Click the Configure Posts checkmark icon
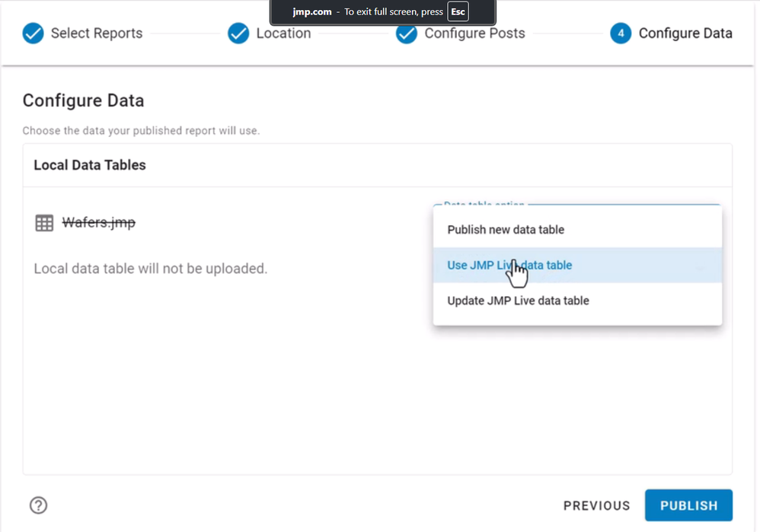Image resolution: width=760 pixels, height=532 pixels. 407,33
